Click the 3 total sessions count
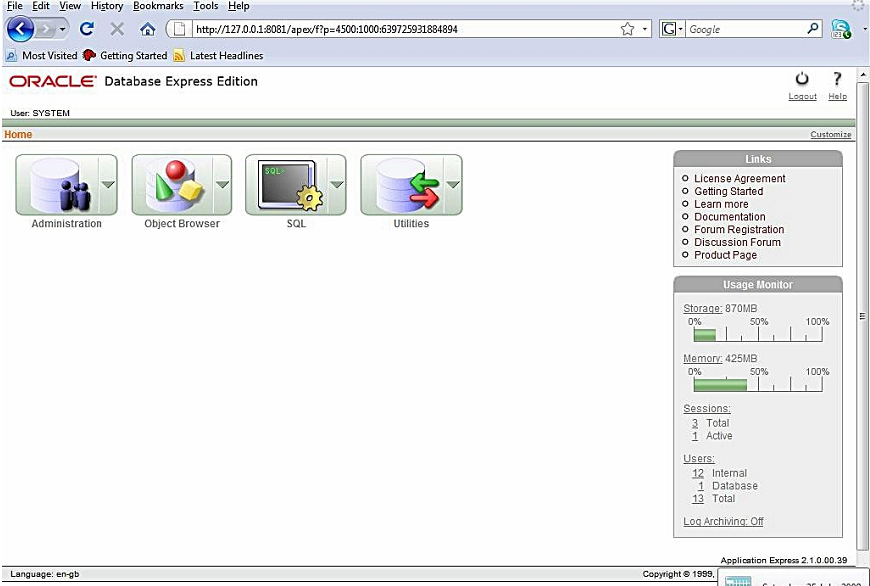The height and width of the screenshot is (586, 870). [695, 423]
